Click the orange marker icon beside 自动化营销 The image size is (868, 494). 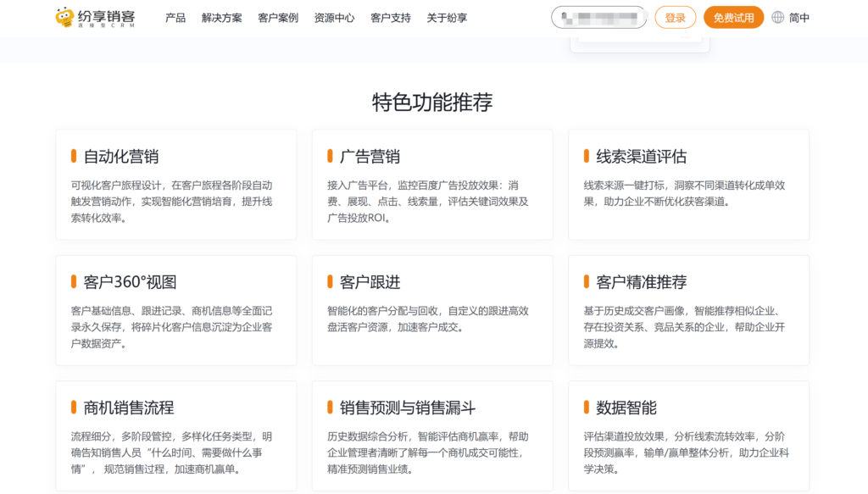coord(73,155)
